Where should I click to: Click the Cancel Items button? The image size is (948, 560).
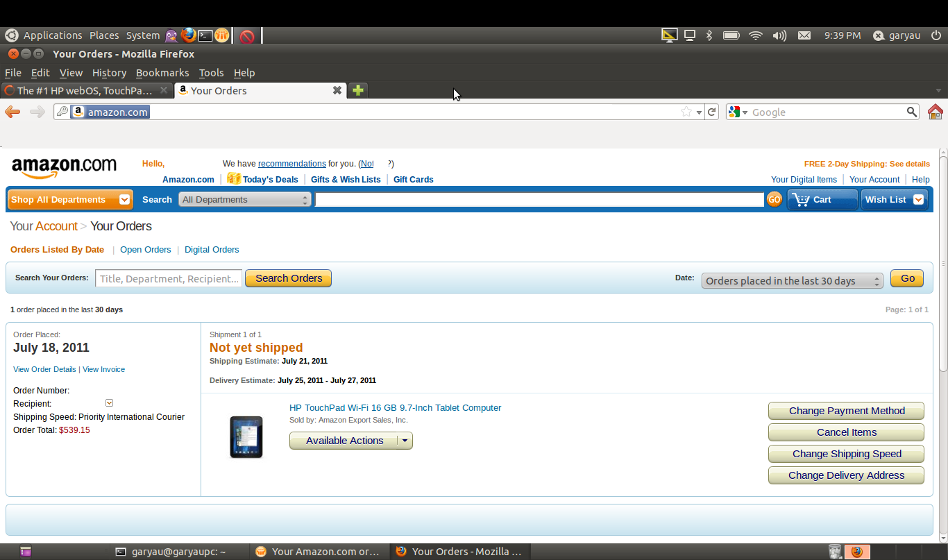pos(847,432)
